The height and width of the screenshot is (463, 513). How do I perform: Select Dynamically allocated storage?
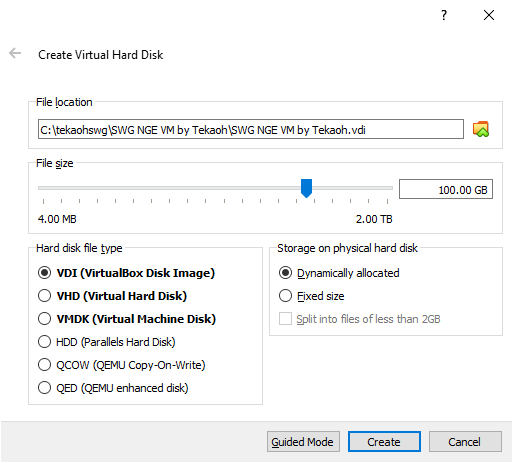pos(339,273)
